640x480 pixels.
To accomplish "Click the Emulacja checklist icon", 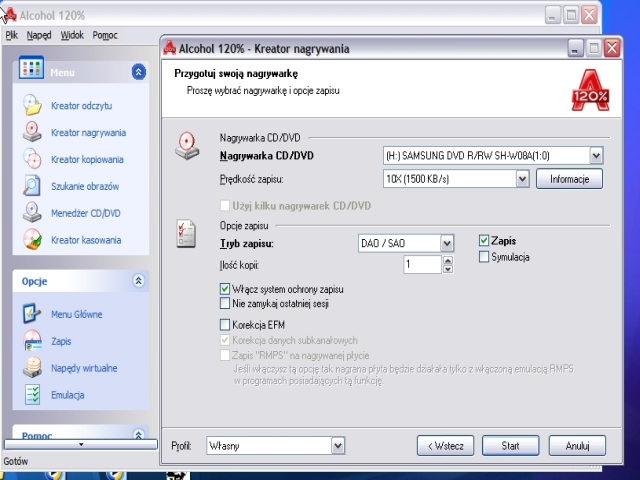I will [32, 395].
